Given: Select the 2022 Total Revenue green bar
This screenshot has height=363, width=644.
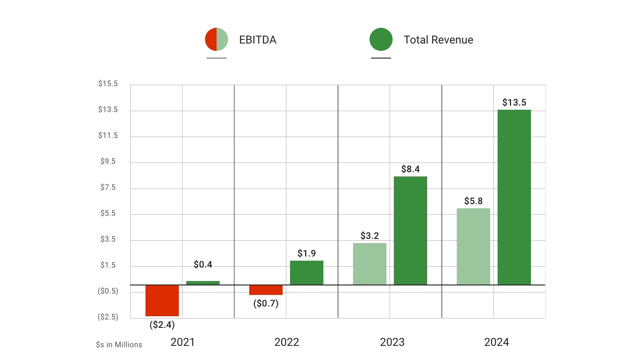Looking at the screenshot, I should [x=307, y=273].
